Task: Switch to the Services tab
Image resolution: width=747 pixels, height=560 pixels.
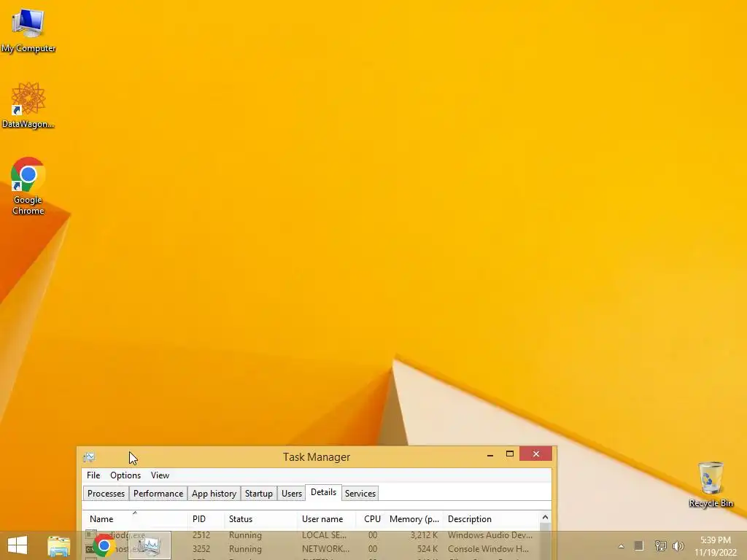Action: click(x=360, y=494)
